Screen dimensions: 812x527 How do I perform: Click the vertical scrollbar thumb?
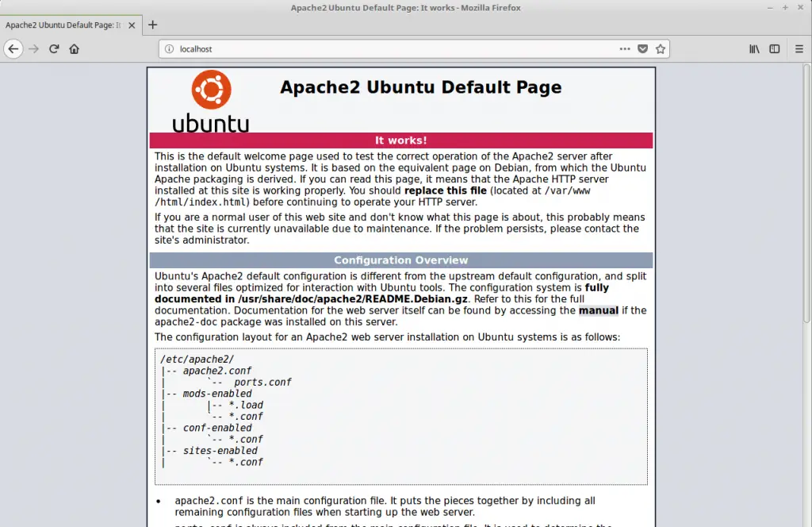[806, 194]
